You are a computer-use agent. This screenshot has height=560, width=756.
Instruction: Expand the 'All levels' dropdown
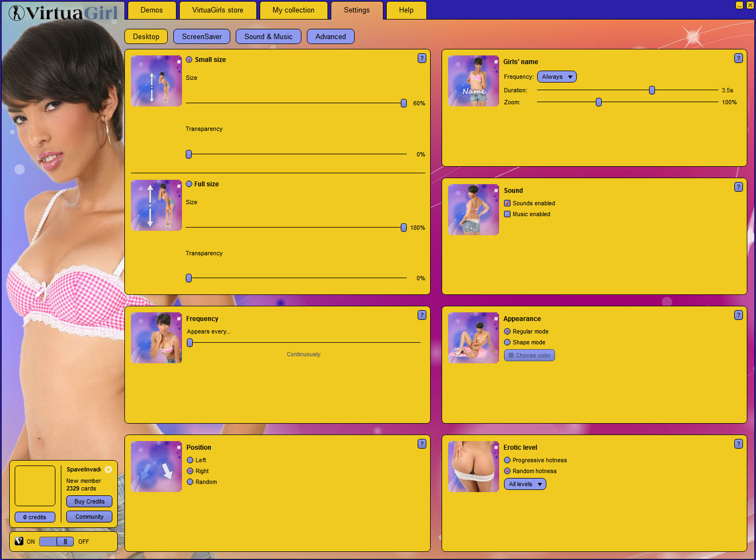pyautogui.click(x=525, y=484)
